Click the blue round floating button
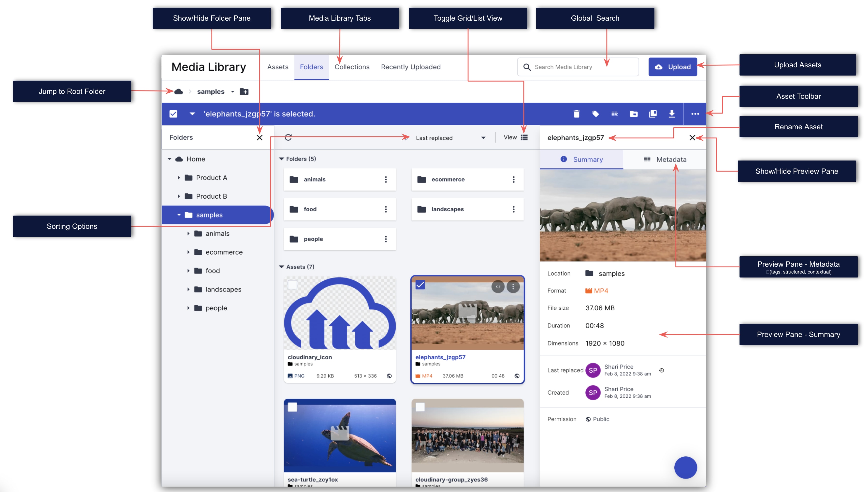868x492 pixels. pos(686,467)
